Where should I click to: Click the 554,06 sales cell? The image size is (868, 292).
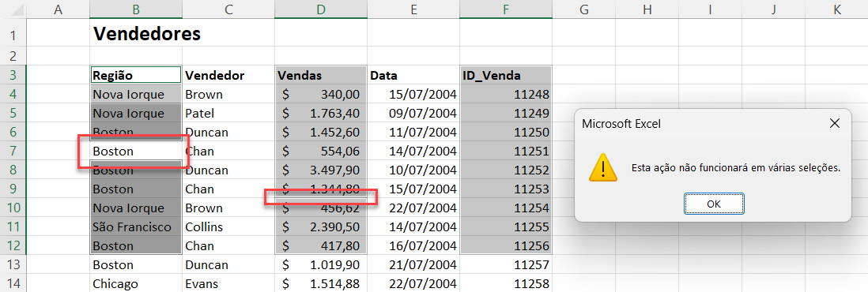(320, 151)
